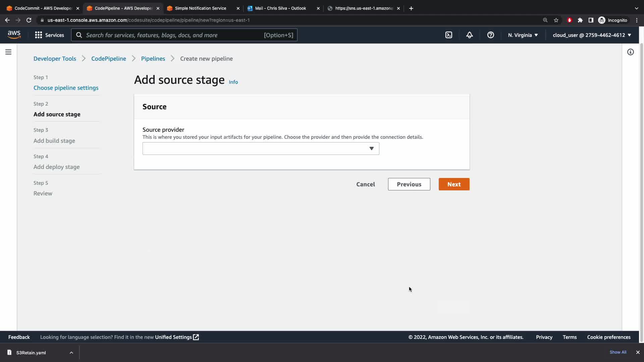This screenshot has width=644, height=362.
Task: Open the Source provider dropdown
Action: point(261,148)
